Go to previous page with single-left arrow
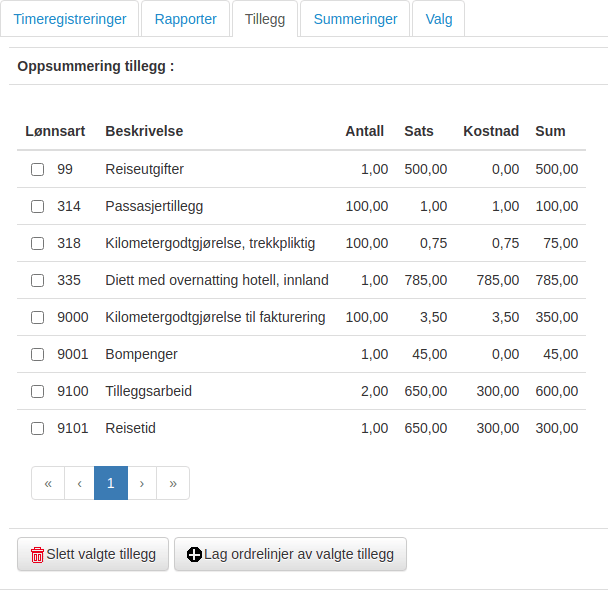The image size is (608, 592). pyautogui.click(x=79, y=483)
